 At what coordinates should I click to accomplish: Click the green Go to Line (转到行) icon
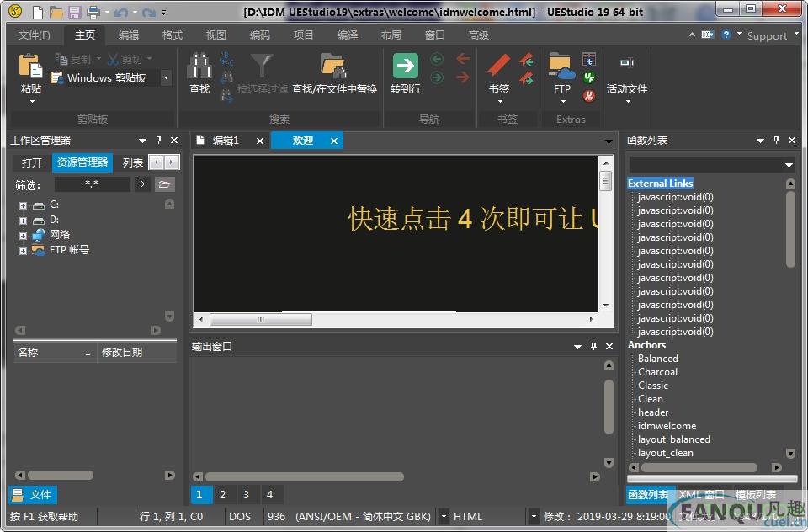406,66
